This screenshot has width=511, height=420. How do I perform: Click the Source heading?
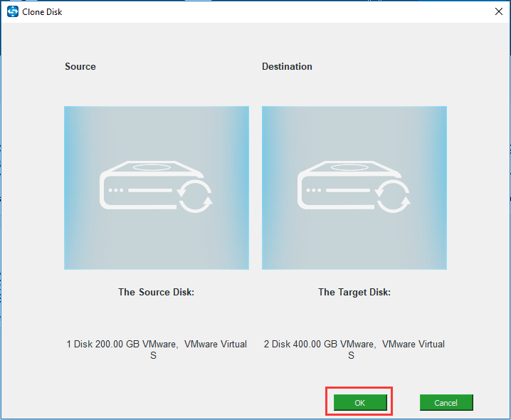[80, 66]
